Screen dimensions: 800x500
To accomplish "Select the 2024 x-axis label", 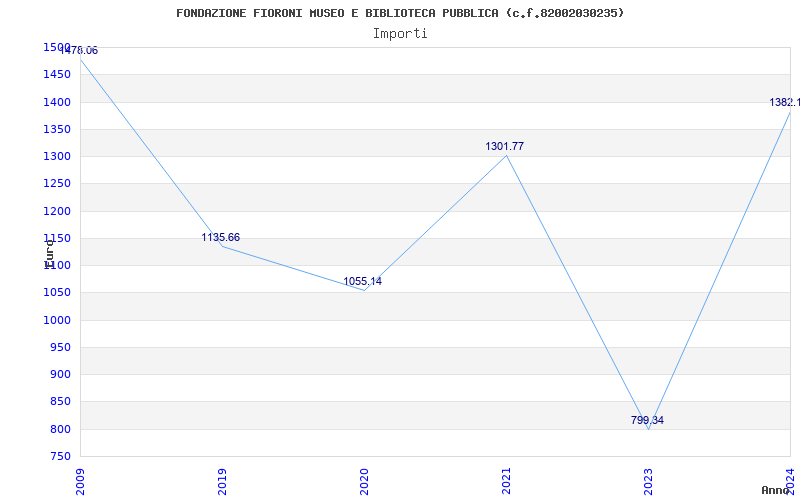I will (x=790, y=481).
